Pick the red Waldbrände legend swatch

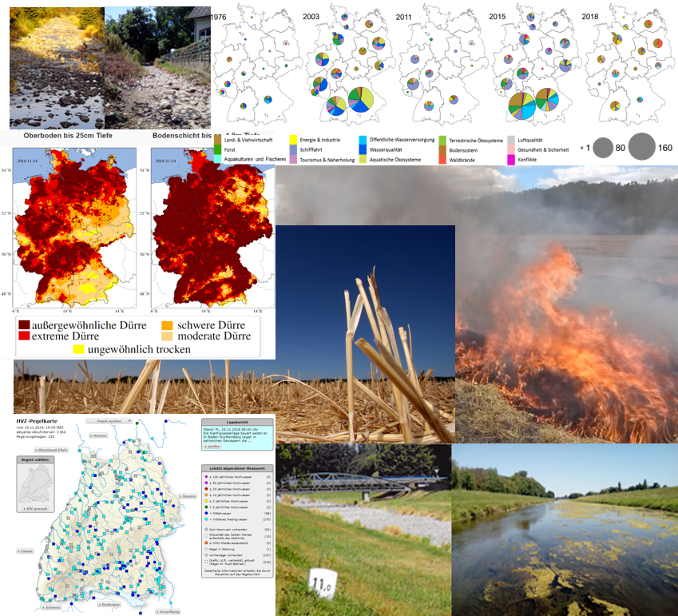pos(442,160)
